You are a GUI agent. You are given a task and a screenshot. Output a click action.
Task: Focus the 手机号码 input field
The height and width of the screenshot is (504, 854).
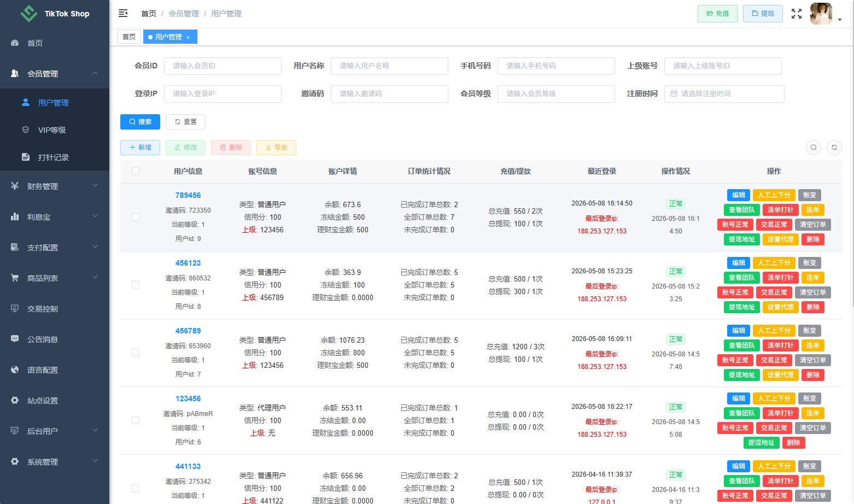click(556, 66)
